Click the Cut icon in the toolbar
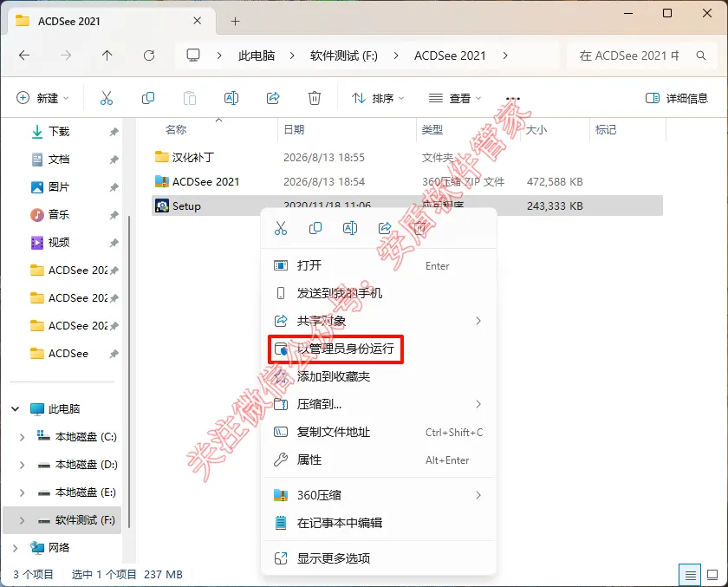Screen dimensions: 728x587 click(107, 98)
